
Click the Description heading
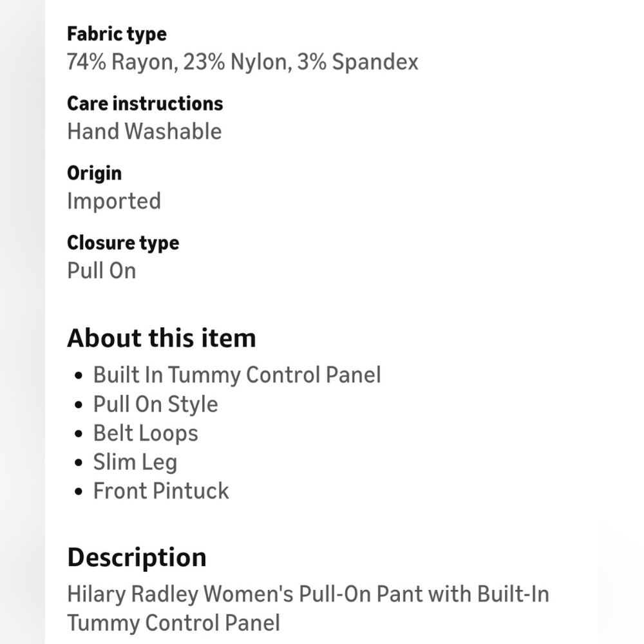(x=137, y=558)
